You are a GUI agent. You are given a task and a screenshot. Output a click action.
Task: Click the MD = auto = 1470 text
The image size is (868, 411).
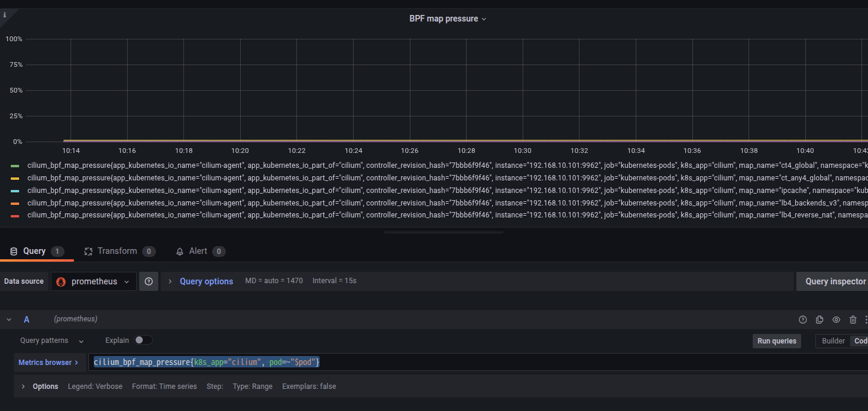274,281
